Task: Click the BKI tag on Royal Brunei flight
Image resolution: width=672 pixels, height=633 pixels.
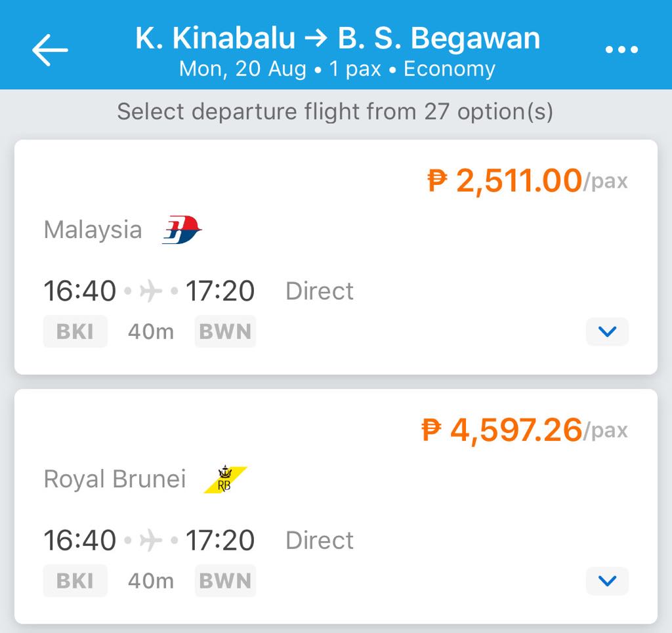Action: [75, 581]
